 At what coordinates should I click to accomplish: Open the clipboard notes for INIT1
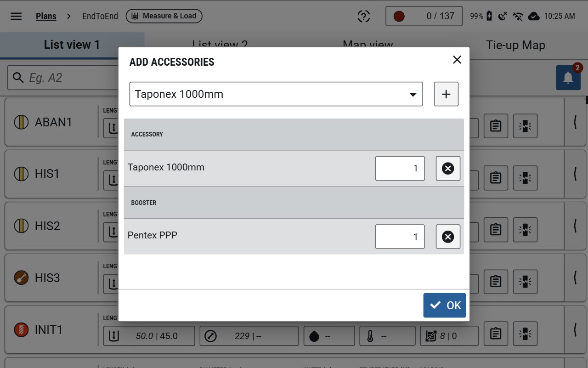click(496, 334)
